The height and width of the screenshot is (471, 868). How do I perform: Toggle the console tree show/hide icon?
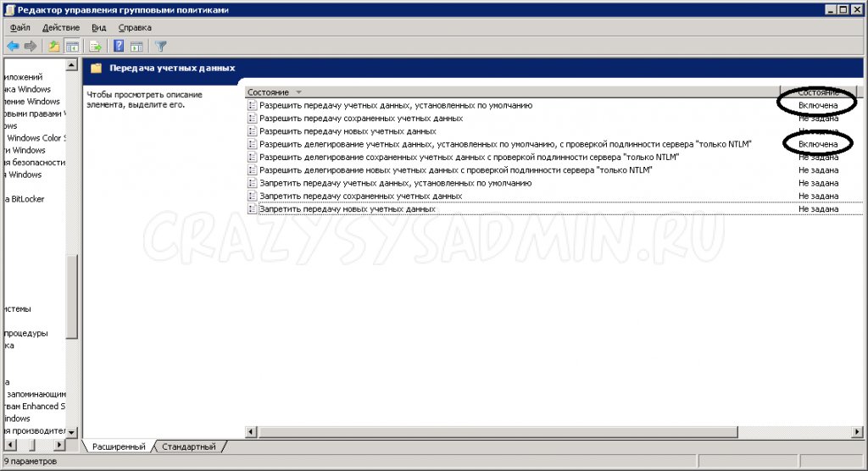pyautogui.click(x=72, y=46)
